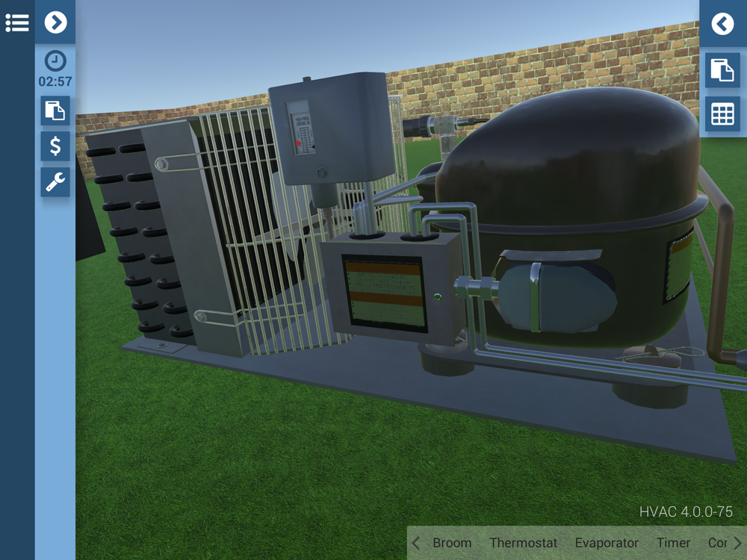Collapse the right panel with the arrow
747x560 pixels.
point(722,23)
